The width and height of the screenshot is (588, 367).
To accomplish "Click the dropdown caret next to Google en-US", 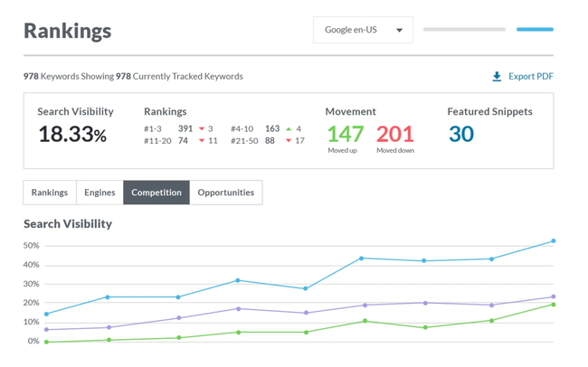I will [x=399, y=30].
